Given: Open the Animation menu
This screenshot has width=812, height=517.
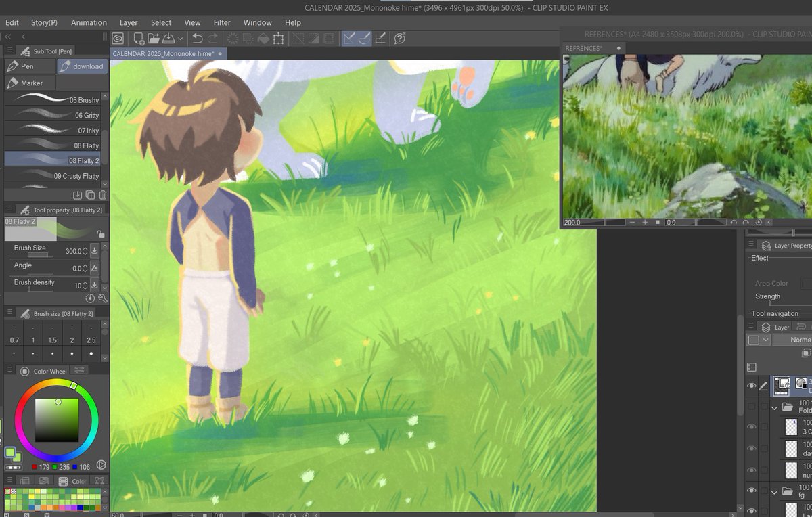Looking at the screenshot, I should 89,22.
